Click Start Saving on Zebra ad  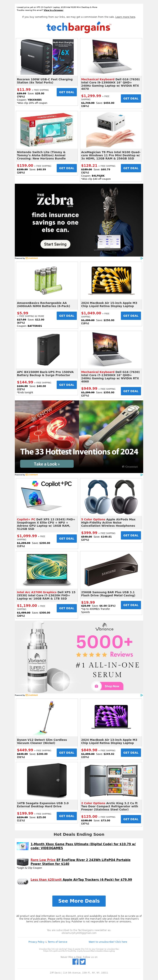55,244
